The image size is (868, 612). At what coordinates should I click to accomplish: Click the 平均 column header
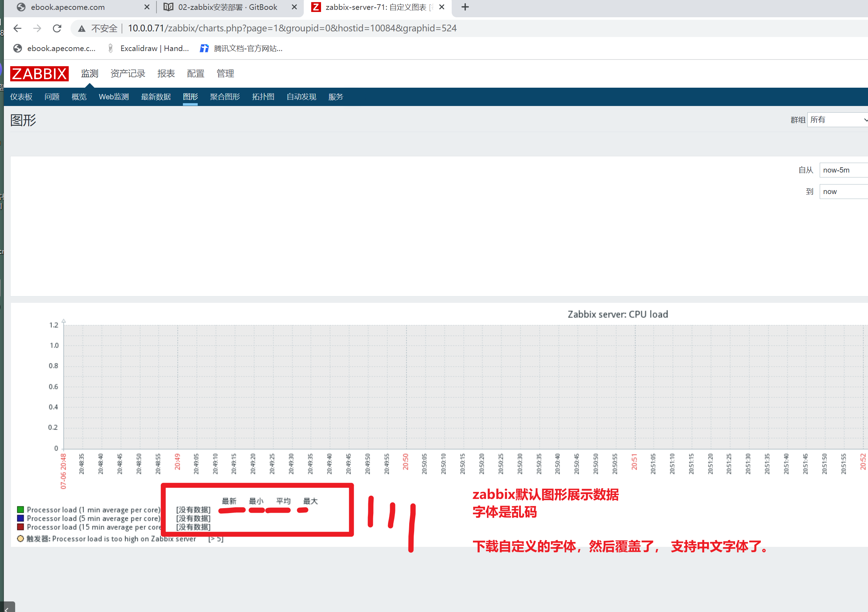[284, 501]
